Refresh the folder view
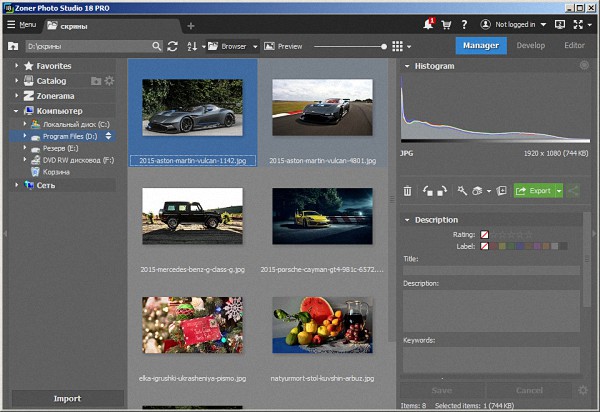 click(173, 46)
